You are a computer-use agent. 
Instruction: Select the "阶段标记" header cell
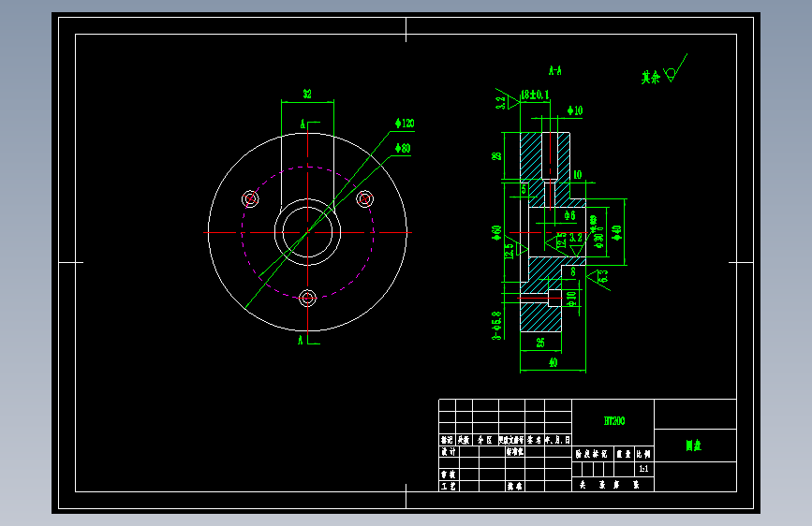tap(591, 454)
